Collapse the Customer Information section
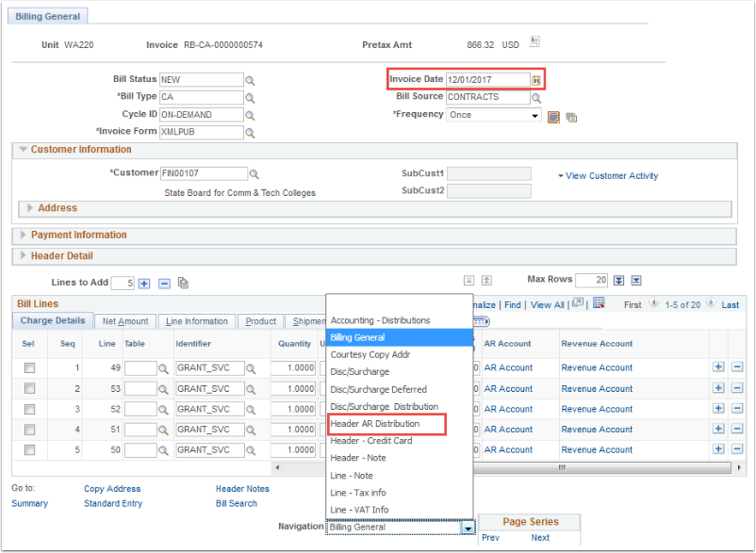The height and width of the screenshot is (553, 756). (x=23, y=150)
